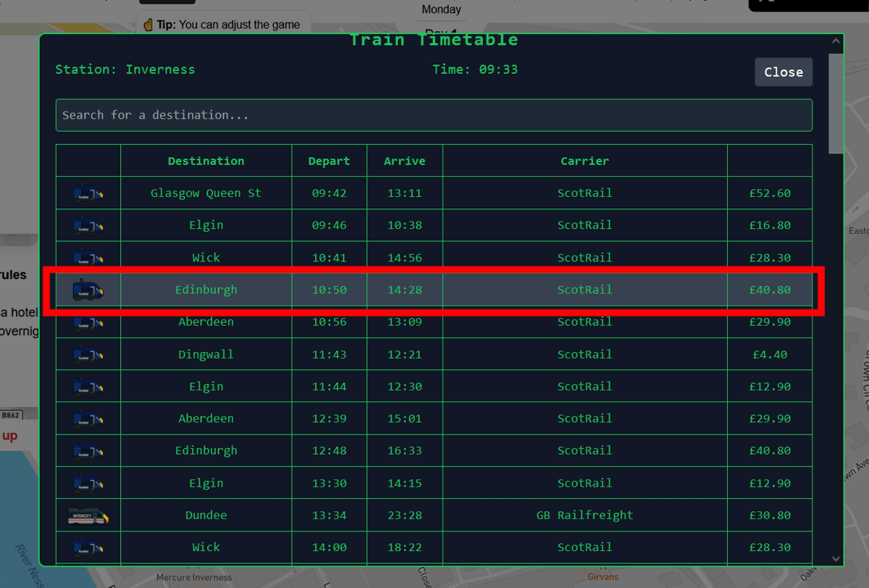Click the destination search field

point(433,115)
